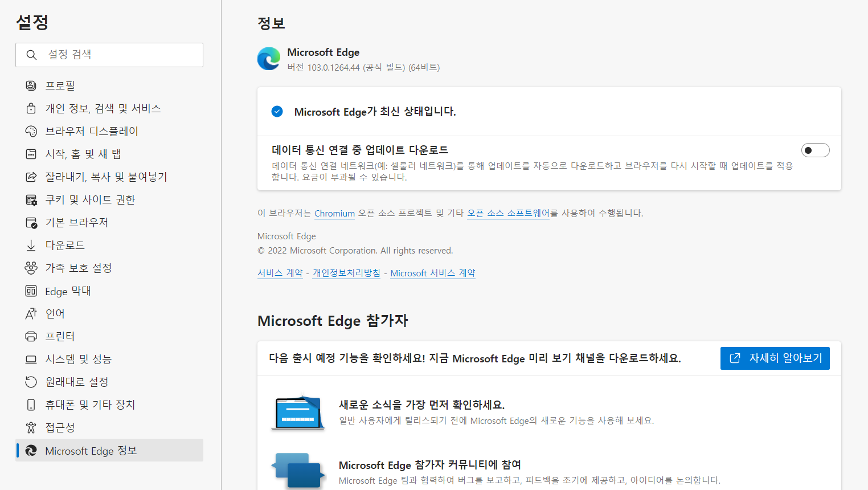Open the 언어 settings page
This screenshot has width=868, height=490.
[109, 313]
